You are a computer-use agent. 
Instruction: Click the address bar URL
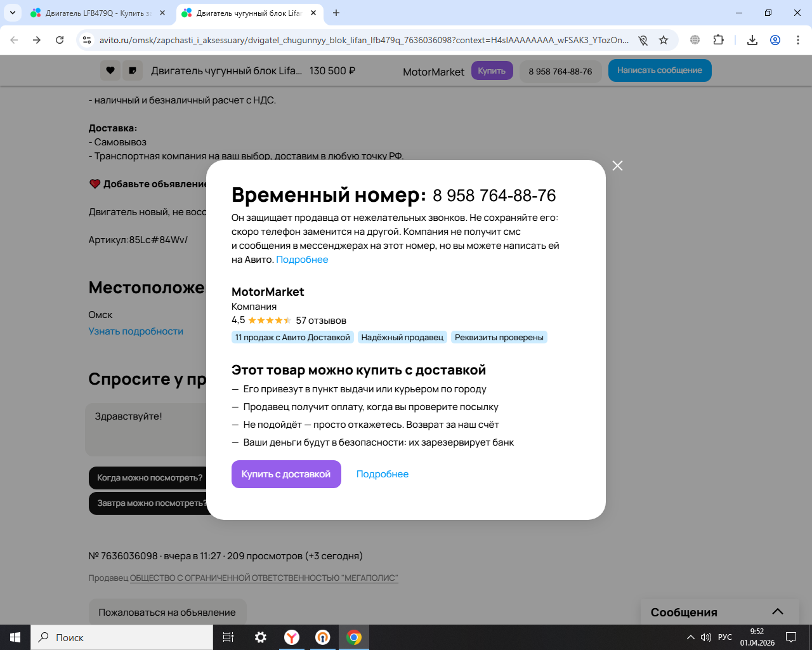tap(364, 40)
